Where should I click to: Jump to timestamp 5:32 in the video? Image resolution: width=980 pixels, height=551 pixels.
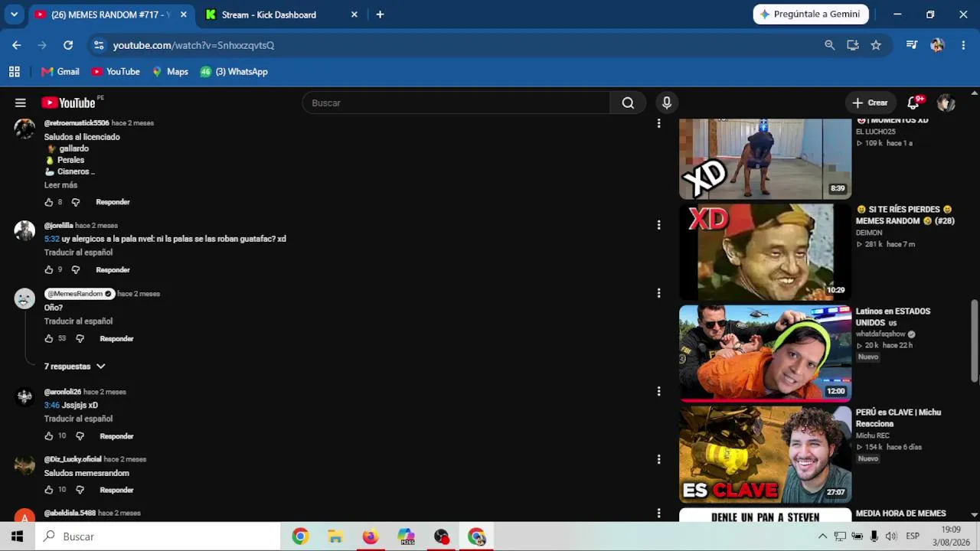[51, 239]
